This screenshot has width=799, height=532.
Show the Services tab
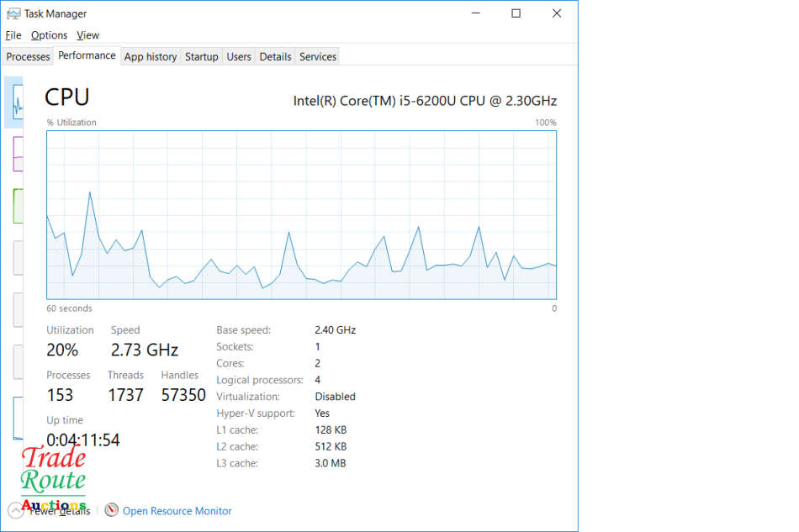[318, 57]
